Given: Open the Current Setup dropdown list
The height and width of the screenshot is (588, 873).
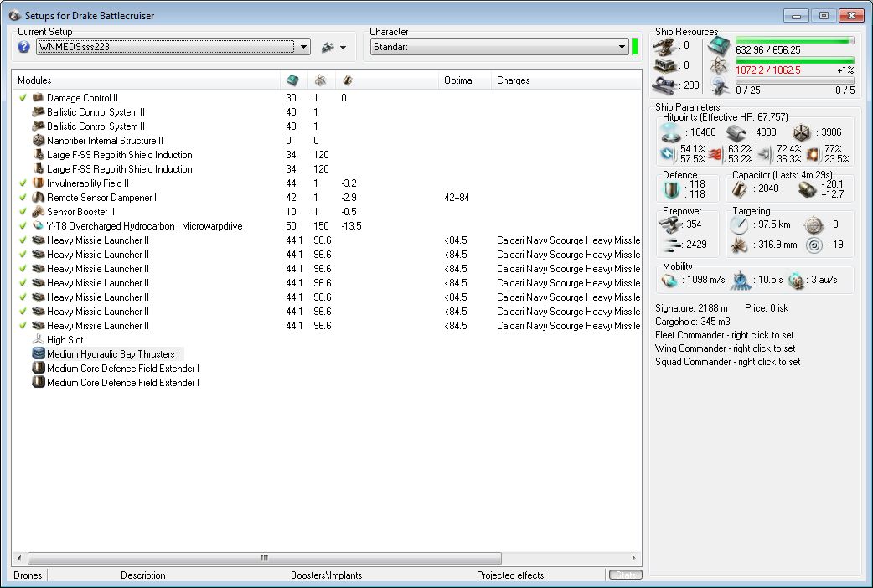Looking at the screenshot, I should tap(303, 47).
